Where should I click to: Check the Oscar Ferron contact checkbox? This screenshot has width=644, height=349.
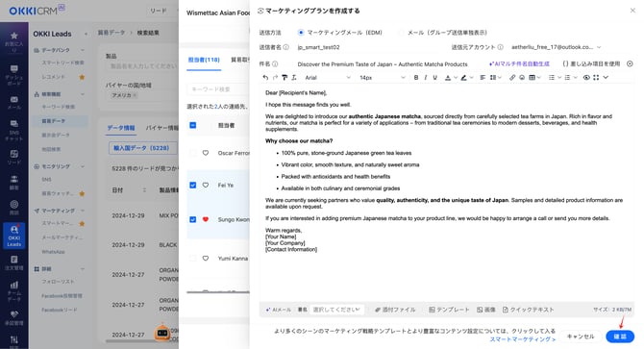[193, 153]
